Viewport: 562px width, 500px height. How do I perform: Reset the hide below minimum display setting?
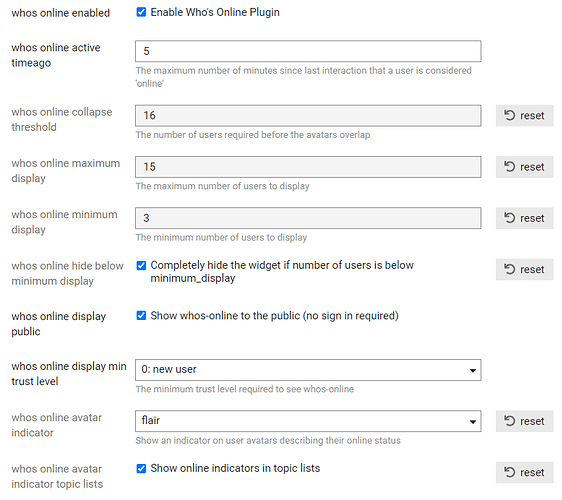click(524, 269)
